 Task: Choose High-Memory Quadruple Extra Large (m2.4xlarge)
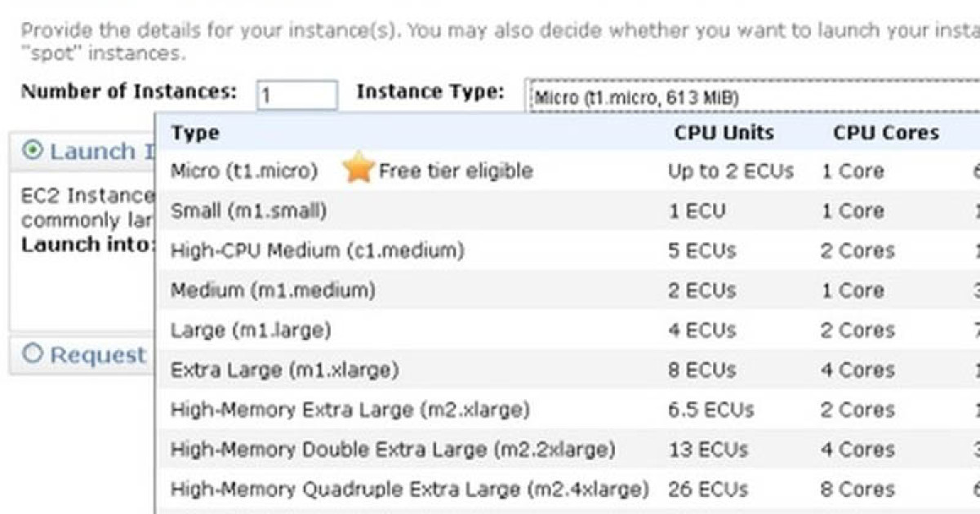tap(409, 490)
